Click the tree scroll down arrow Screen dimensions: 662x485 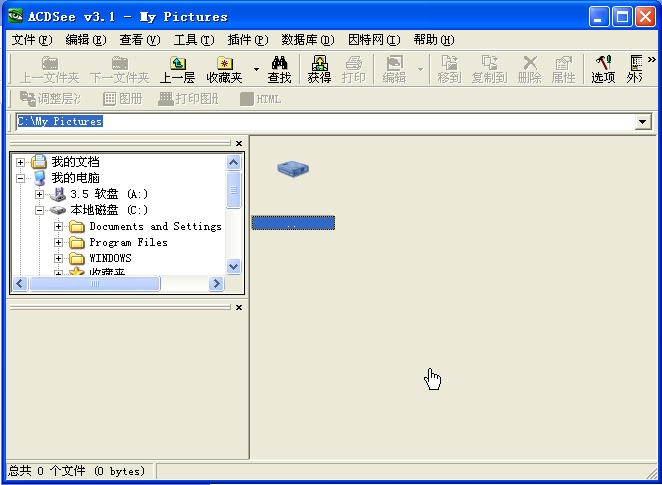click(x=233, y=267)
